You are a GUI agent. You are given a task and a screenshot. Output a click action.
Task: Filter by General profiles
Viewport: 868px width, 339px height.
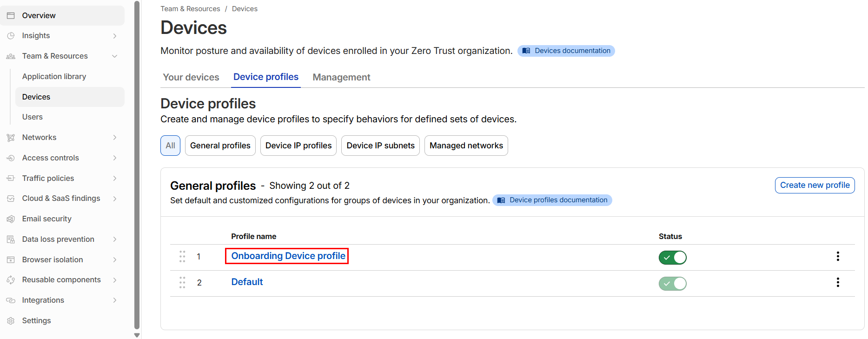pyautogui.click(x=220, y=146)
